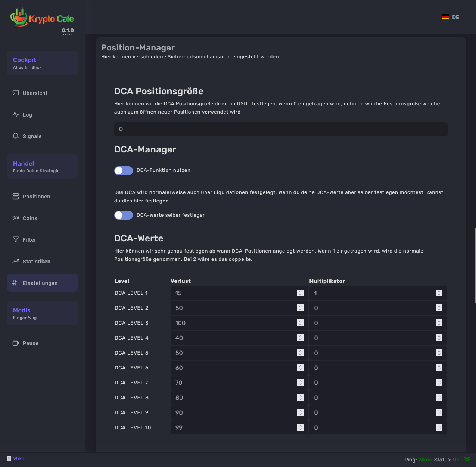Screen dimensions: 476x467
Task: Click the 0.1.0 version label
Action: [x=68, y=30]
